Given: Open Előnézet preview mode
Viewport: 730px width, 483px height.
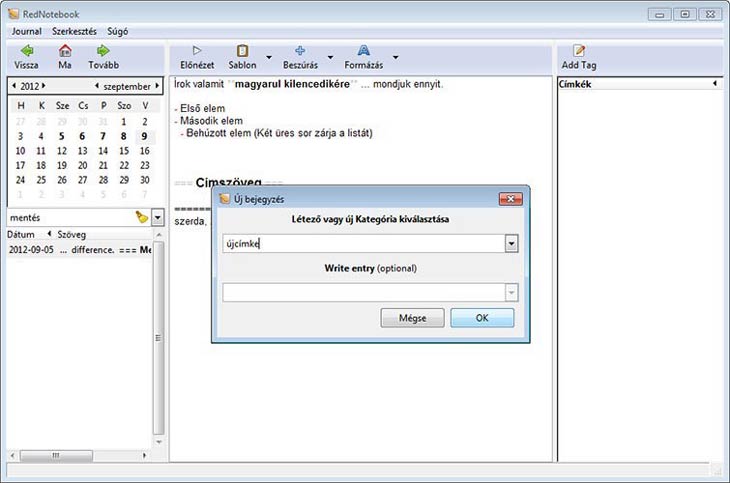Looking at the screenshot, I should point(197,51).
